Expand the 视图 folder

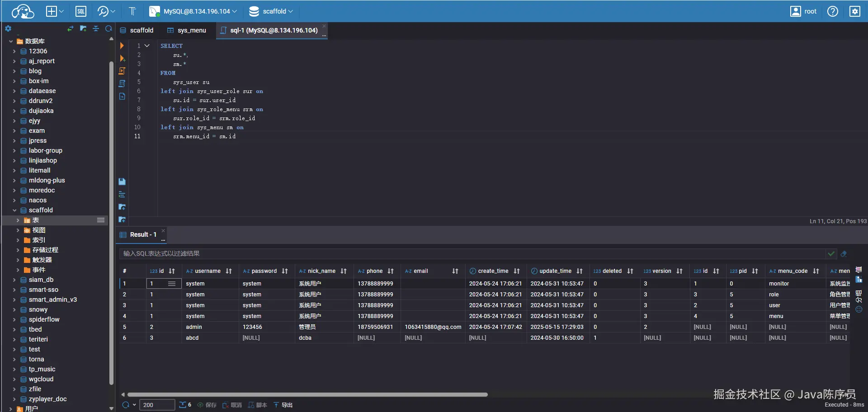point(18,230)
